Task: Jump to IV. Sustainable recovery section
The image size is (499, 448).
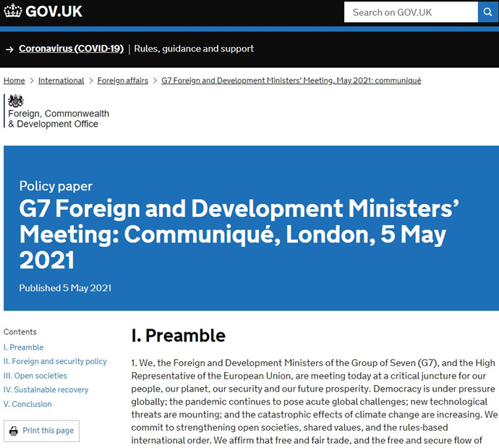Action: click(46, 389)
